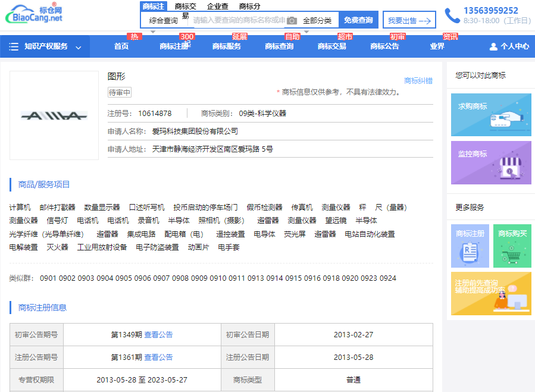Open 商标注册 in the navigation bar

click(174, 46)
